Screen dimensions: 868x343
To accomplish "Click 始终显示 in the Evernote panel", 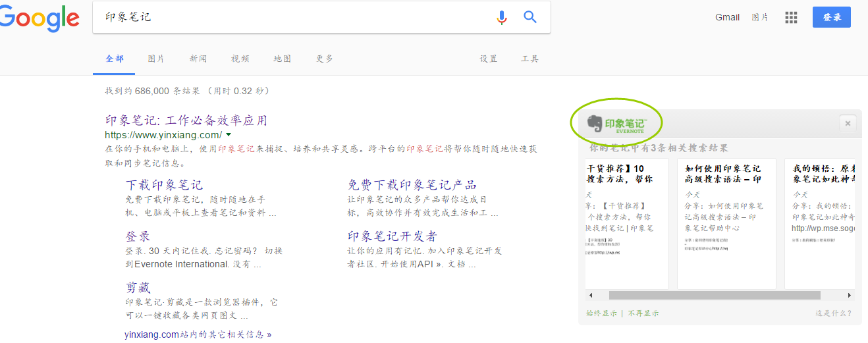I will point(602,313).
